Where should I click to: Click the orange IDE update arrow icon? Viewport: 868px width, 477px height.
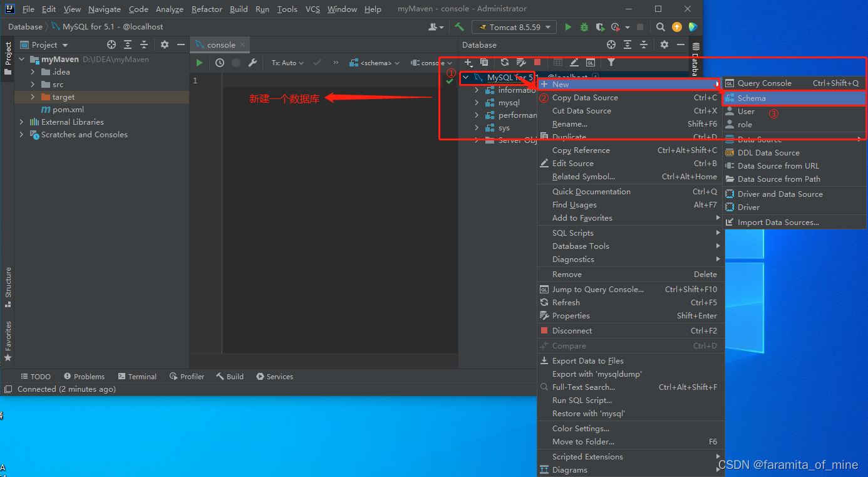click(x=677, y=27)
